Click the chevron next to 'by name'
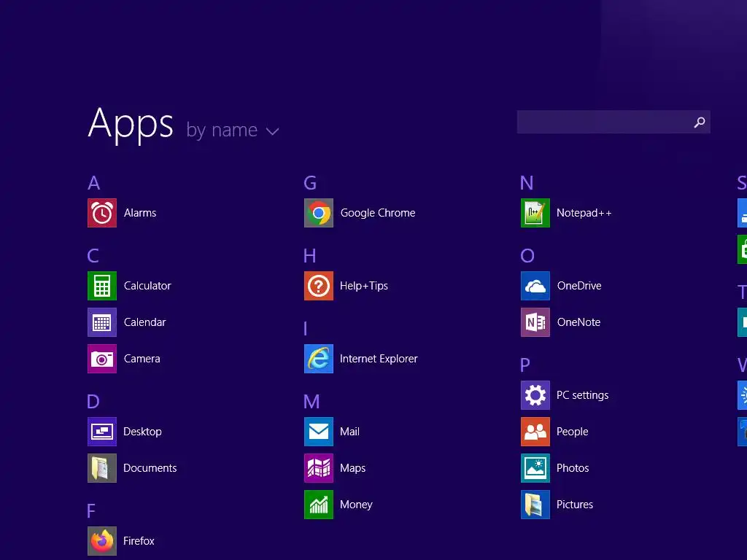The image size is (747, 560). click(x=272, y=131)
